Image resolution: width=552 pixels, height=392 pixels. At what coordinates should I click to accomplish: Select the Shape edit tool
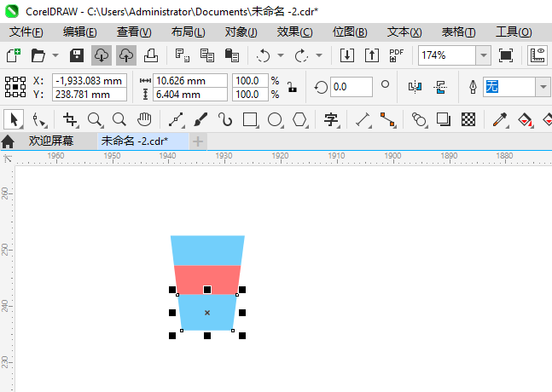(38, 120)
